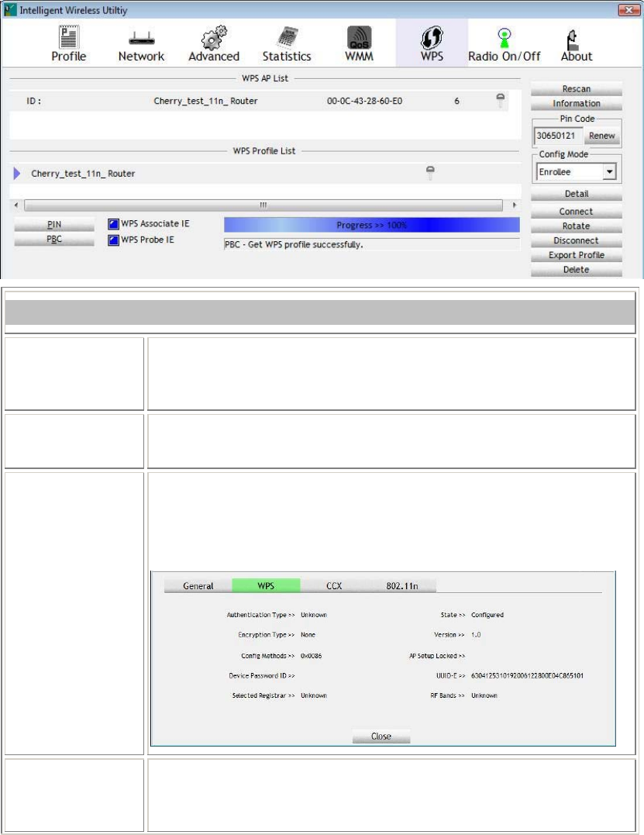Screen dimensions: 644x835
Task: Click the Detail button
Action: (577, 194)
